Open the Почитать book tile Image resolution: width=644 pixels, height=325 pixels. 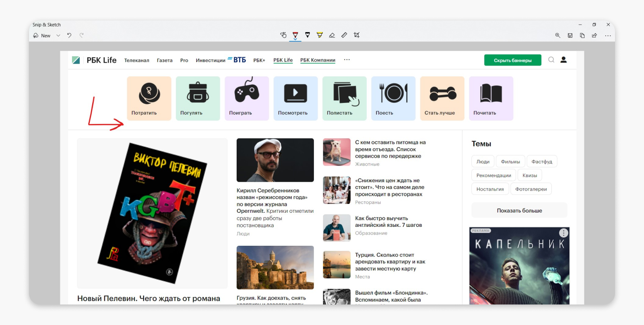(x=491, y=99)
